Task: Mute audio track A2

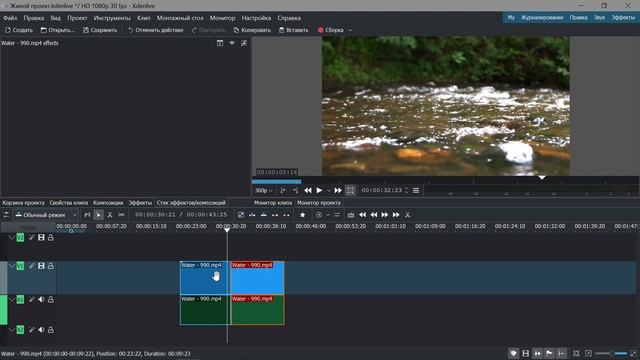Action: click(41, 329)
